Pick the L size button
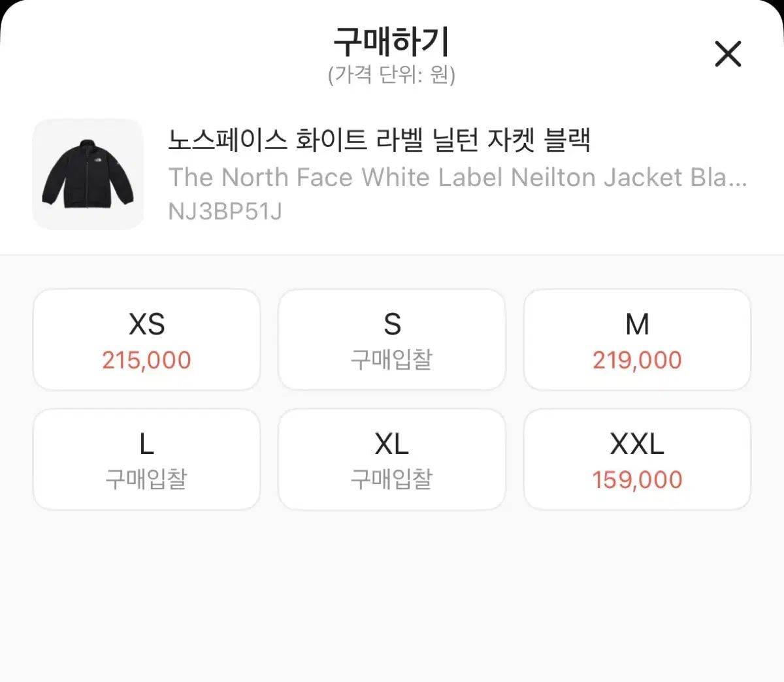This screenshot has width=784, height=682. (146, 459)
